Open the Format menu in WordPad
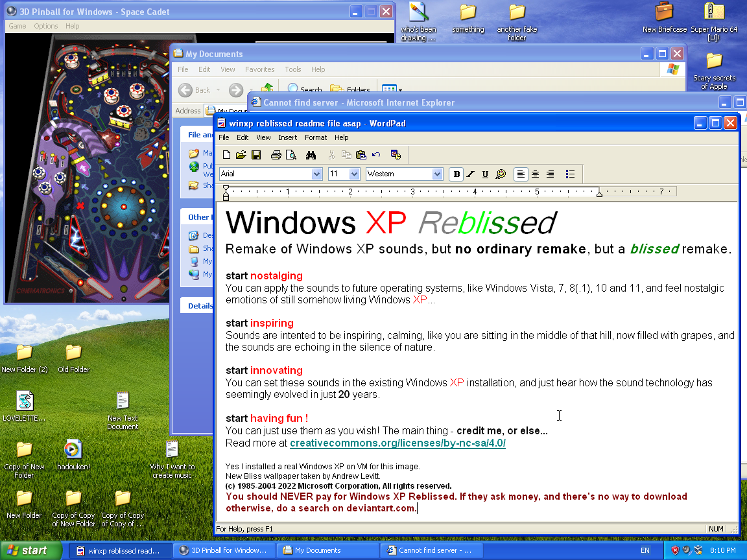The image size is (747, 560). click(x=316, y=137)
